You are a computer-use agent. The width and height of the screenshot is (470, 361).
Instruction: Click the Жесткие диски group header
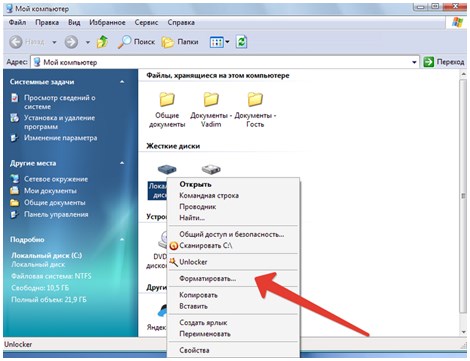click(173, 146)
